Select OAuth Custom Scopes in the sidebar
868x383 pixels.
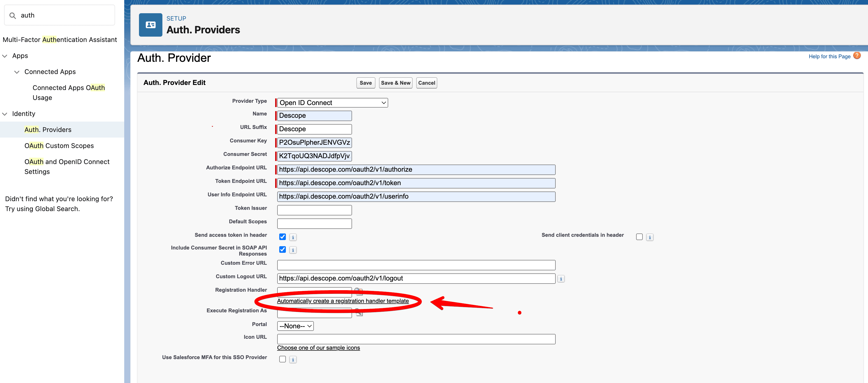(x=59, y=145)
